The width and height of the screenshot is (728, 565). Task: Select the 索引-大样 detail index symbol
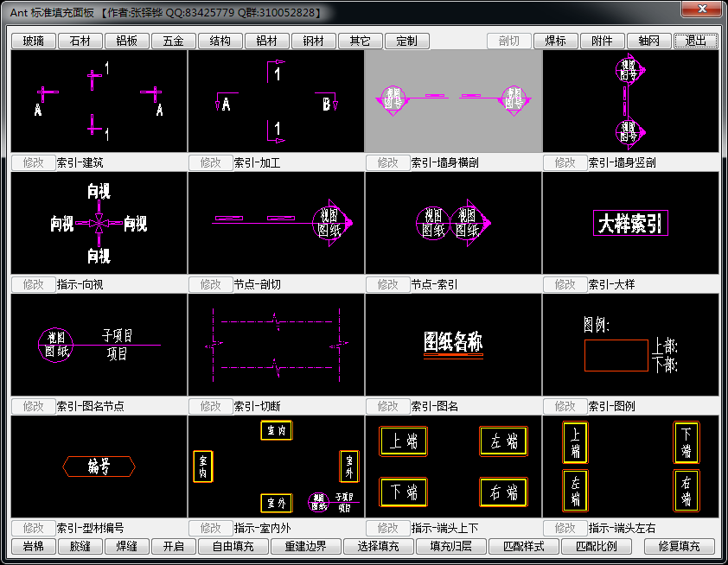[x=630, y=224]
